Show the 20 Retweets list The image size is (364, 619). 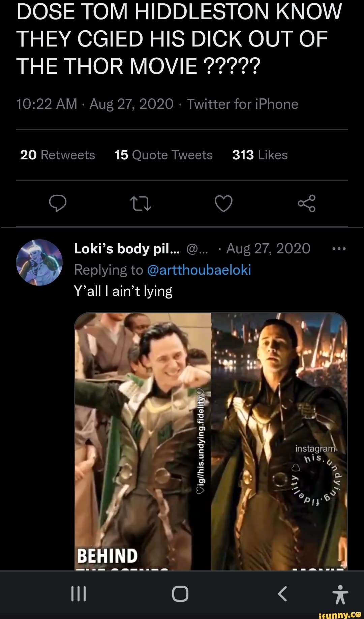point(57,155)
